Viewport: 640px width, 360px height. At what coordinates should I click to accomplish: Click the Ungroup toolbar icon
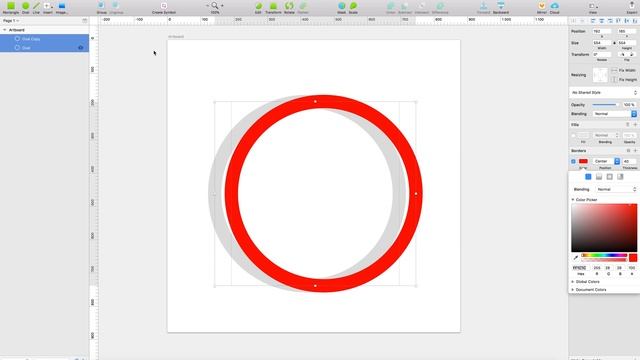pos(116,6)
